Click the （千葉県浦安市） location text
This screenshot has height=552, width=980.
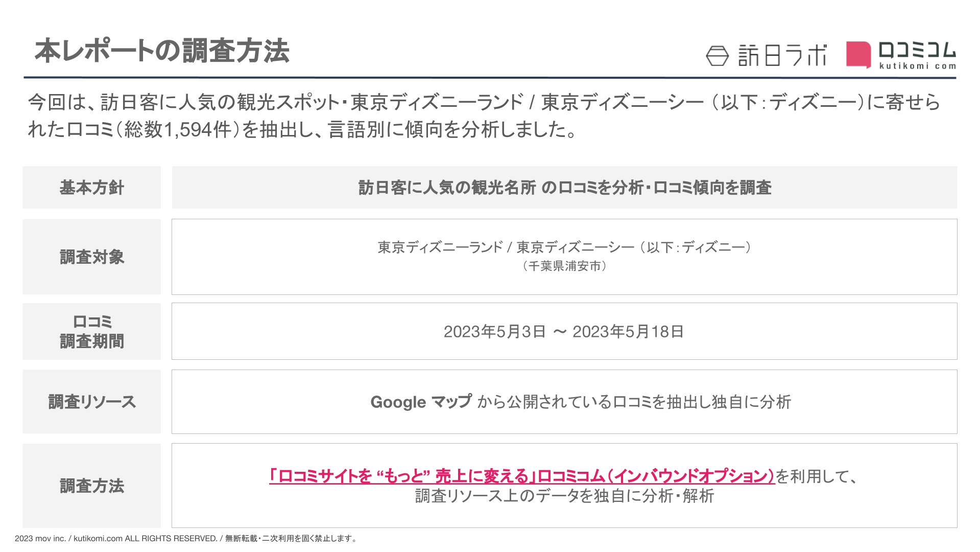(x=564, y=266)
